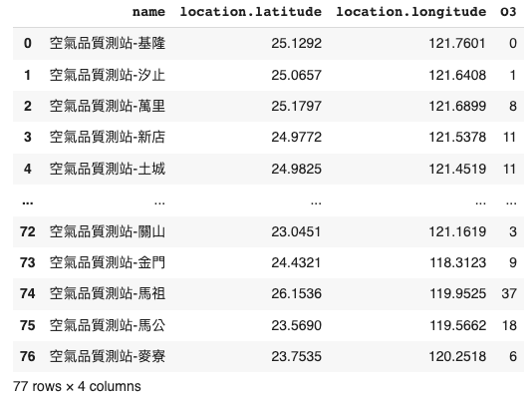Screen dimensions: 532x395
Task: Click longitude value 118.3123
Action: [457, 262]
